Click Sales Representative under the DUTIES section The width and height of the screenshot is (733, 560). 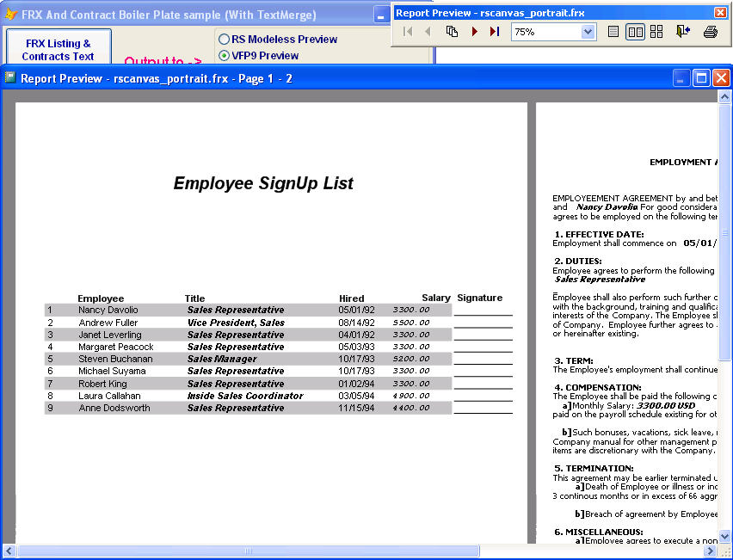click(x=601, y=279)
